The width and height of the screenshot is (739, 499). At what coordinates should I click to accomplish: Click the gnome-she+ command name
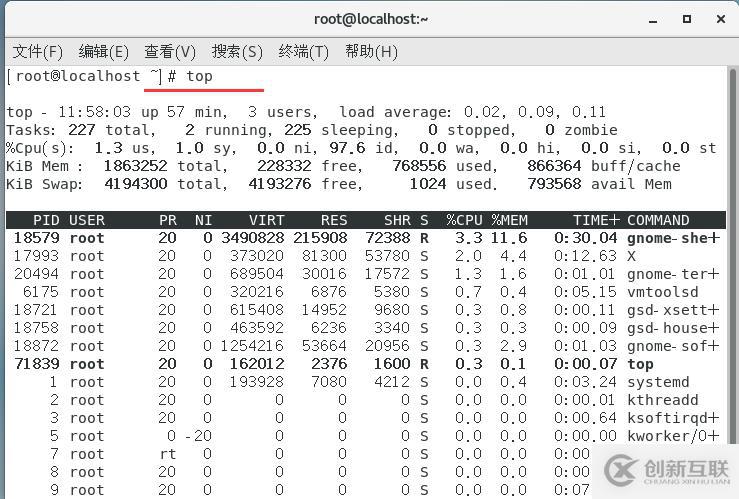tap(673, 238)
